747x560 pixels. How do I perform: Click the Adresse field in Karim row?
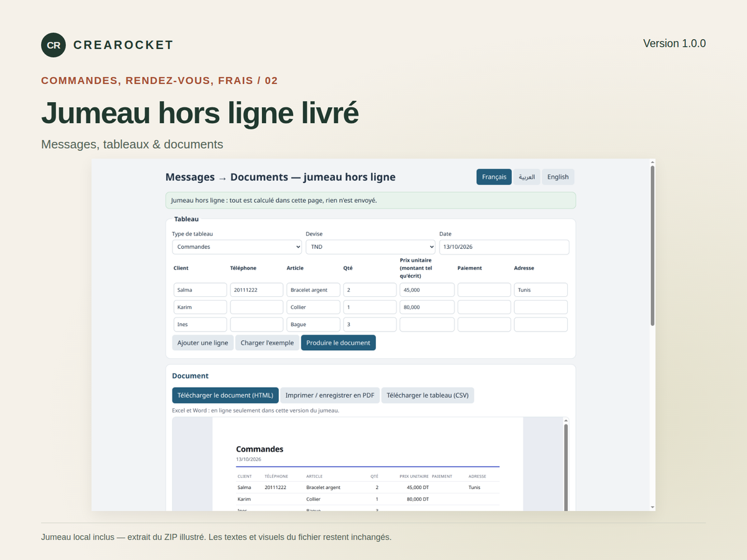pos(541,307)
